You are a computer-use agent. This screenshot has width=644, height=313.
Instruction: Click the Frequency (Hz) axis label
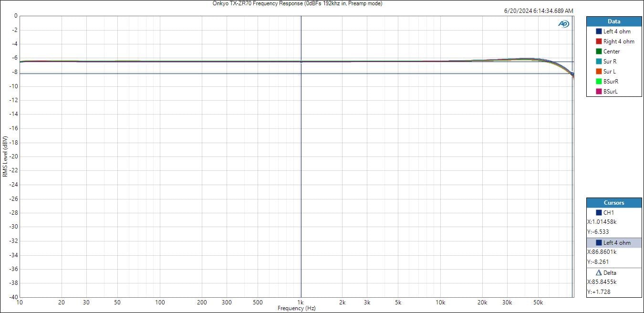click(297, 308)
